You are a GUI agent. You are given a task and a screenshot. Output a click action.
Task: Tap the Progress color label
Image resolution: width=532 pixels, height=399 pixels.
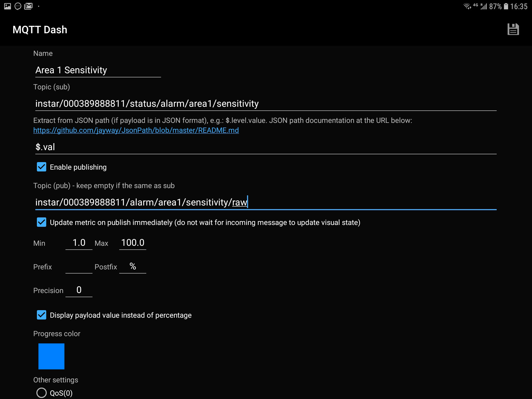pyautogui.click(x=57, y=334)
